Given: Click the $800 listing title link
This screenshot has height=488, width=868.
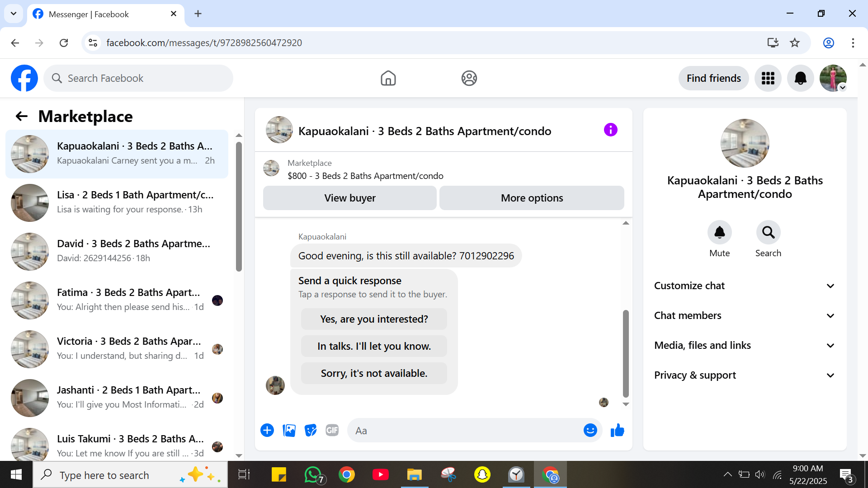Looking at the screenshot, I should pos(365,176).
